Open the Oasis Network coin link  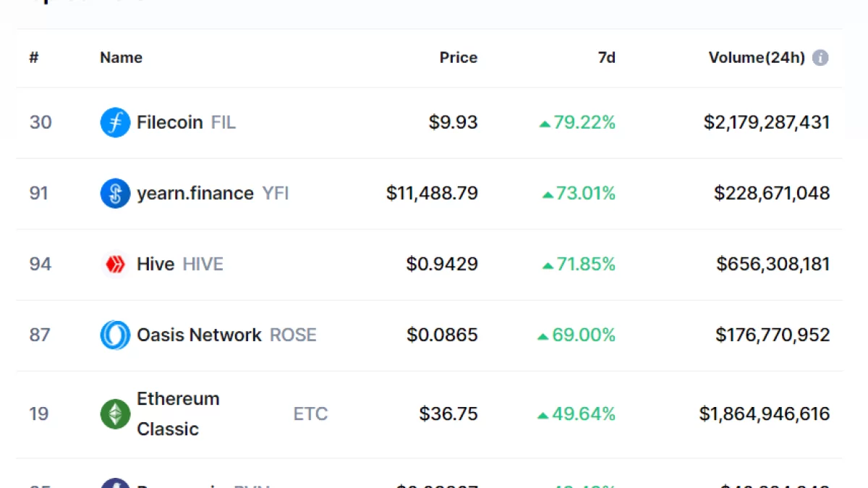pyautogui.click(x=199, y=335)
